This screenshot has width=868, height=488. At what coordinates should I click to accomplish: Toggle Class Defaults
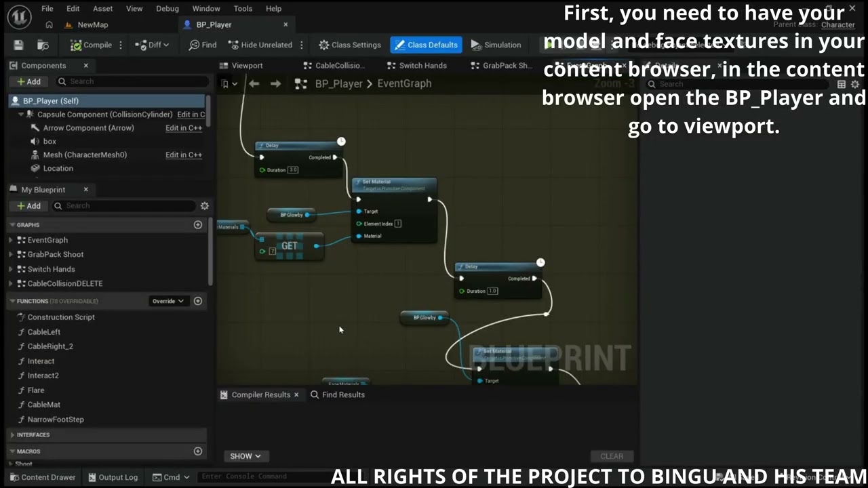pyautogui.click(x=426, y=45)
